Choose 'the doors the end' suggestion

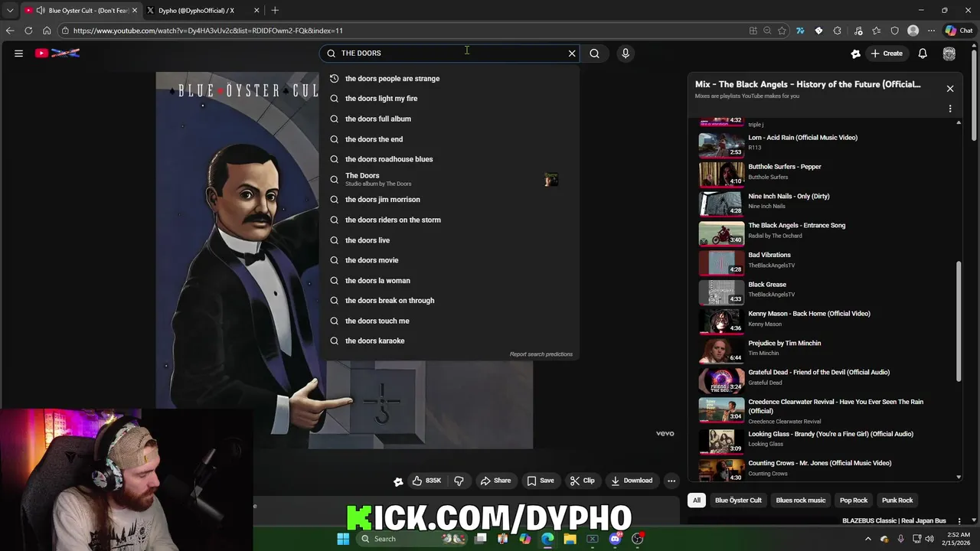coord(449,139)
